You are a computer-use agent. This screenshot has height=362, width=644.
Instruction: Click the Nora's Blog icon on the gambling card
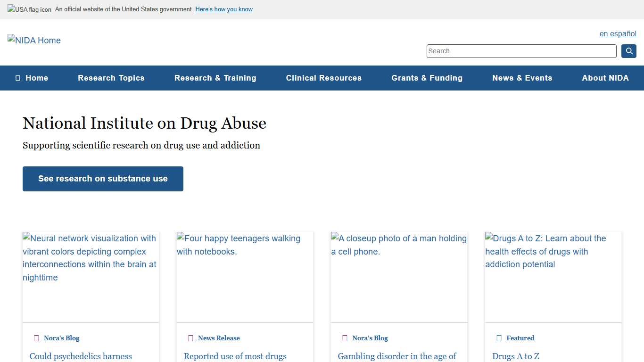[x=345, y=338]
